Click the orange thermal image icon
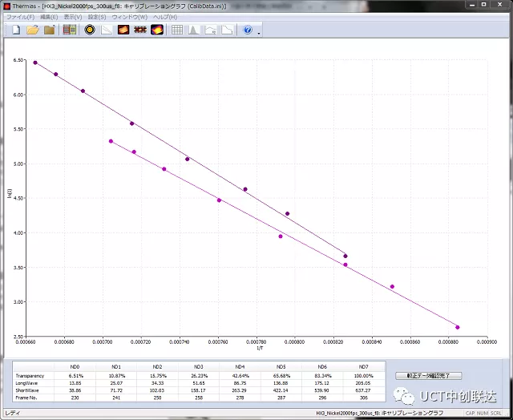This screenshot has width=513, height=420. tap(123, 30)
